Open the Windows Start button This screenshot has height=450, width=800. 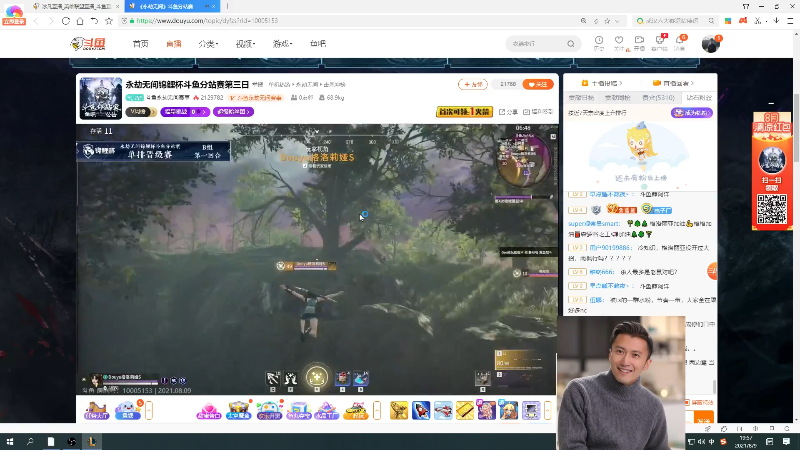[10, 442]
